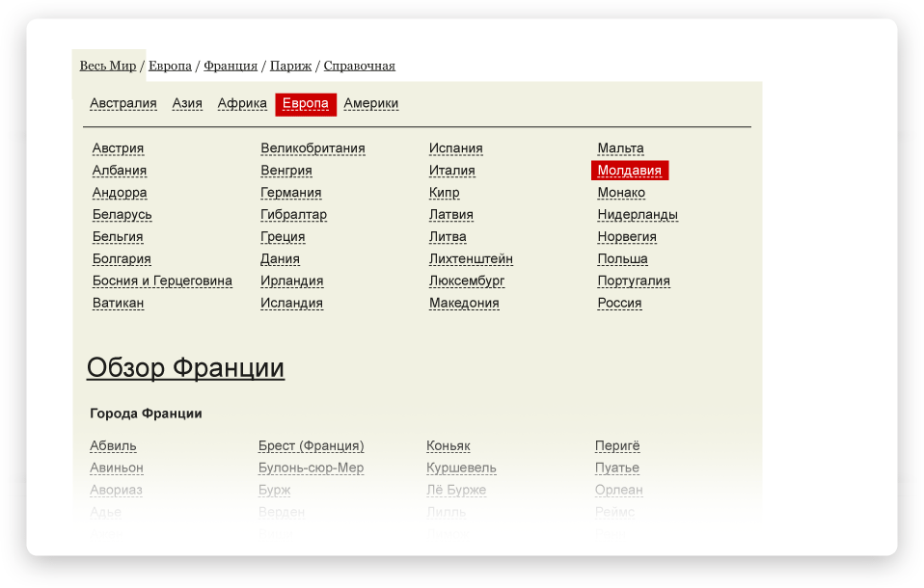The width and height of the screenshot is (924, 588).
Task: Choose Австрия from the country list
Action: 118,148
